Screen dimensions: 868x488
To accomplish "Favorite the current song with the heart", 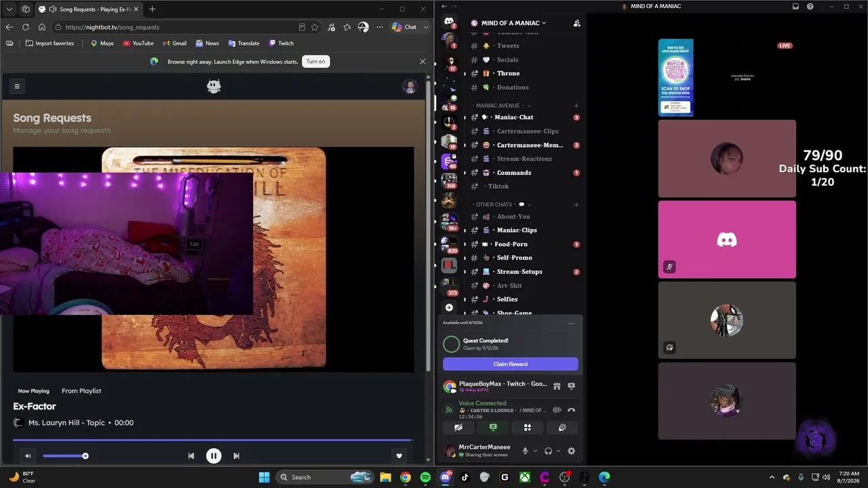I will click(x=399, y=456).
